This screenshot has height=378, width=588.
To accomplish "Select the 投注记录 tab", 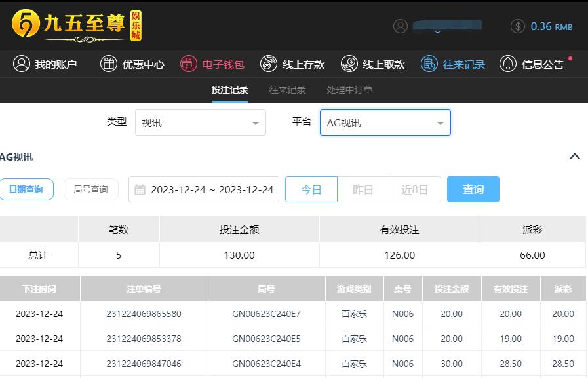I will [230, 90].
